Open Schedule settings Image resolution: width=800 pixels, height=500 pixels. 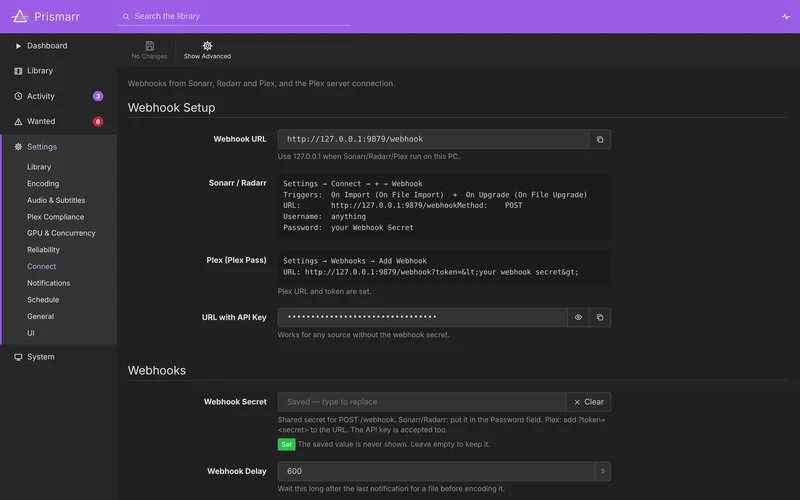click(43, 300)
